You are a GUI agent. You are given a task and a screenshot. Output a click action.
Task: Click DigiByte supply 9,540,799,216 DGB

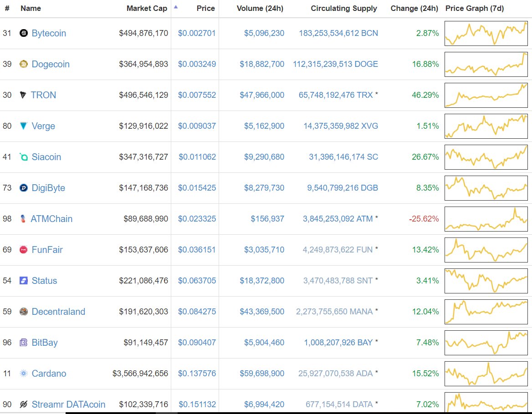(x=343, y=188)
